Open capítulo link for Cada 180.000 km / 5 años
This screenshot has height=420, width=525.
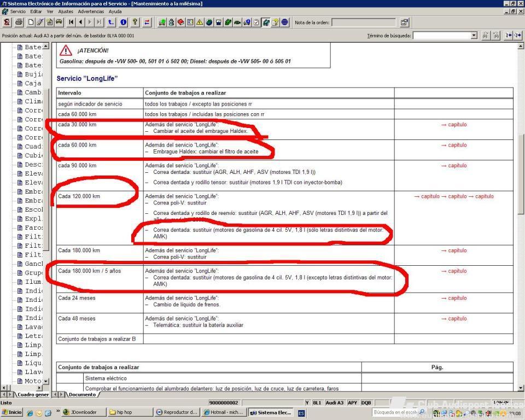pos(454,271)
